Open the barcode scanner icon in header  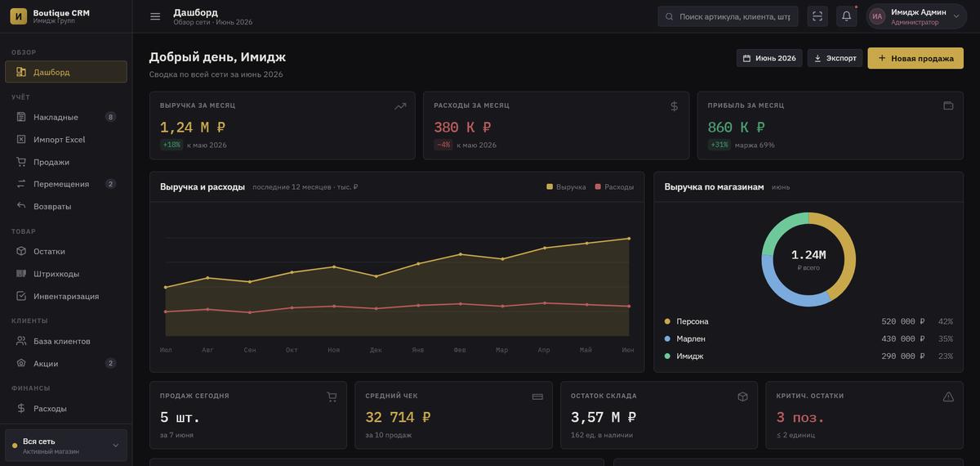(x=817, y=16)
